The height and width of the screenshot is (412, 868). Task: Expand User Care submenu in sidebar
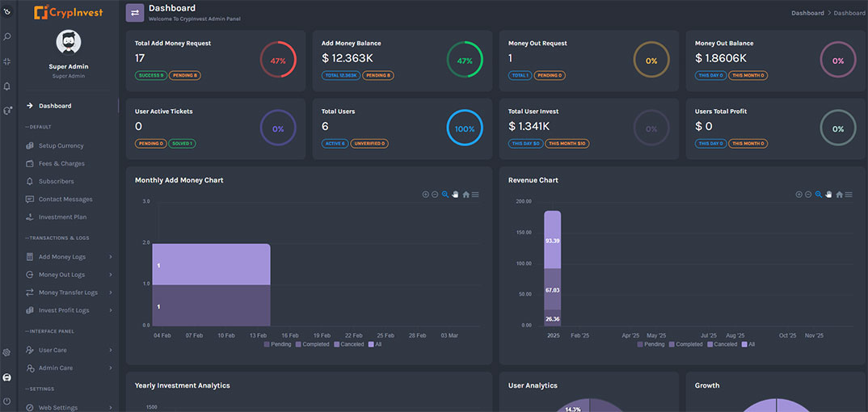pos(53,350)
